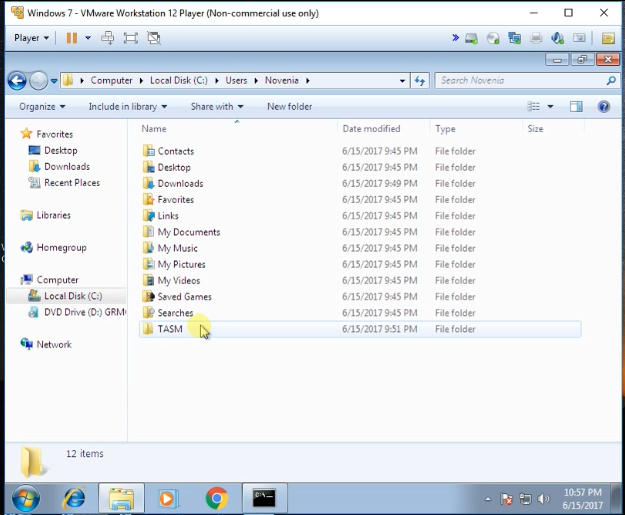Expand arrow after Novenia in breadcrumb
Viewport: 625px width, 515px height.
click(x=308, y=81)
